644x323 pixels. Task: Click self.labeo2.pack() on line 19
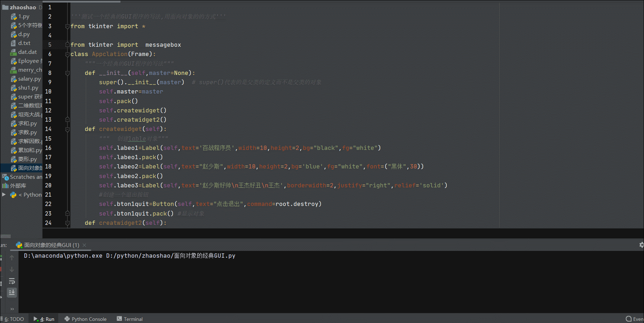[131, 176]
